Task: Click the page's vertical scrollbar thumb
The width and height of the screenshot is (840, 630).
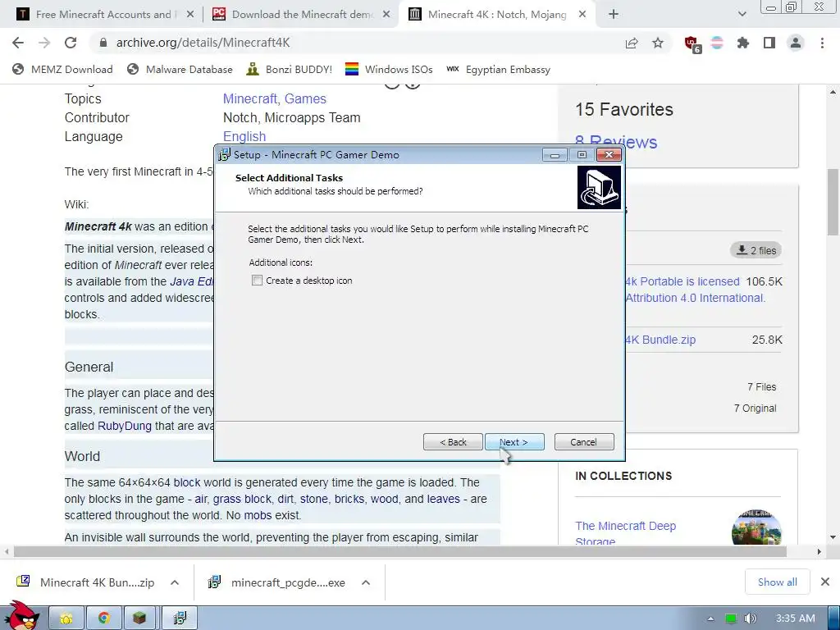Action: click(833, 202)
